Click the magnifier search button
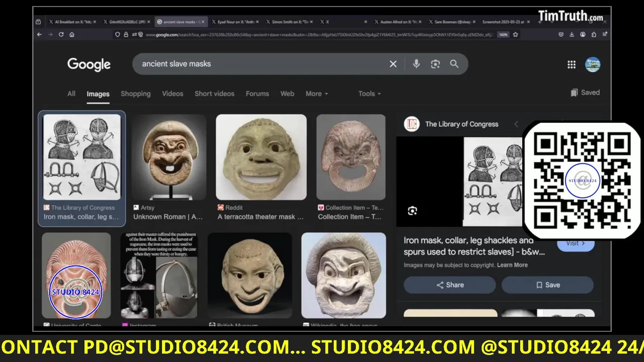 point(454,64)
